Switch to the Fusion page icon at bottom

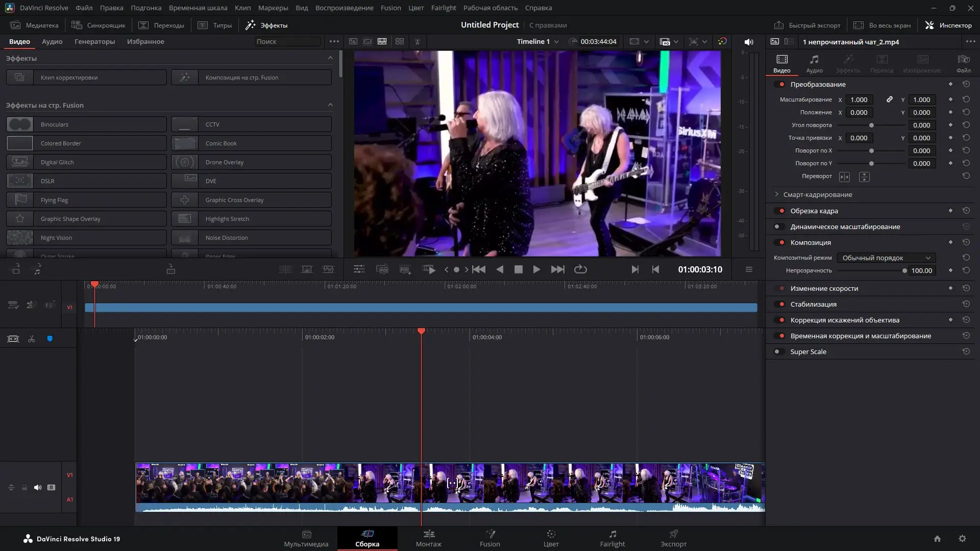489,538
